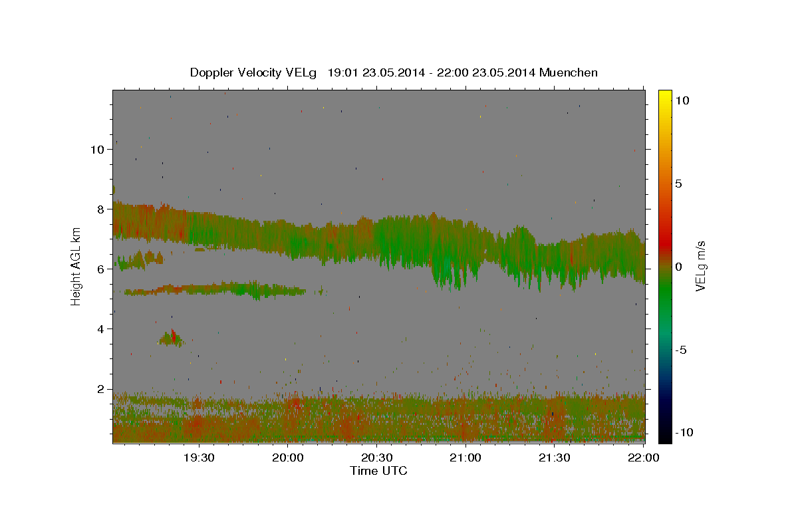Viewport: 798px width, 532px height.
Task: Click the "Height AGL km" axis title
Action: (76, 266)
